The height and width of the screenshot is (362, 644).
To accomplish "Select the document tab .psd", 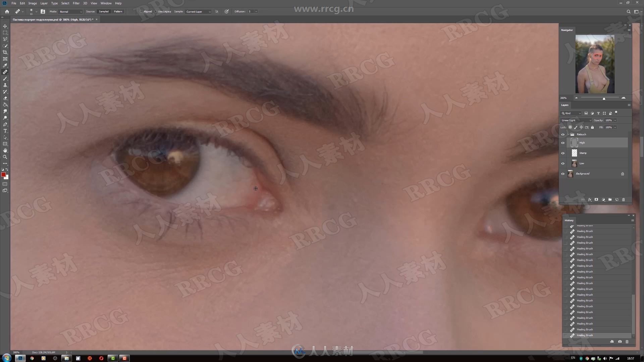I will [53, 19].
